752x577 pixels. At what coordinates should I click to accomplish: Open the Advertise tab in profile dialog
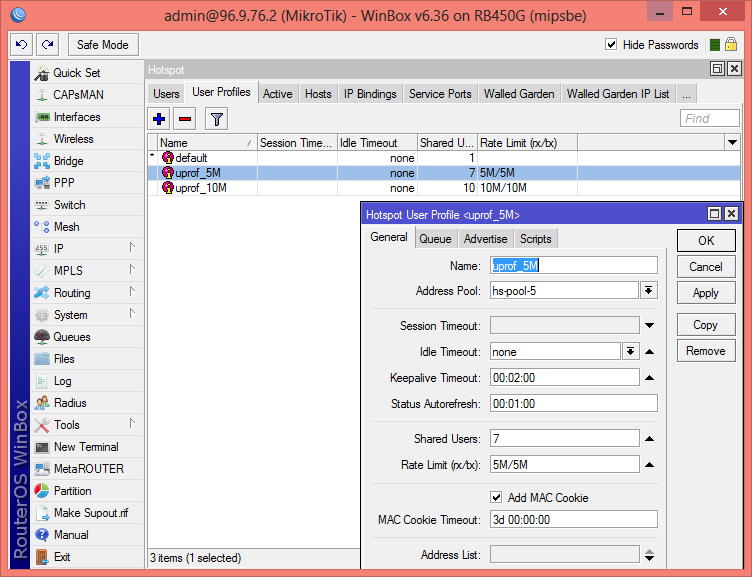tap(485, 239)
